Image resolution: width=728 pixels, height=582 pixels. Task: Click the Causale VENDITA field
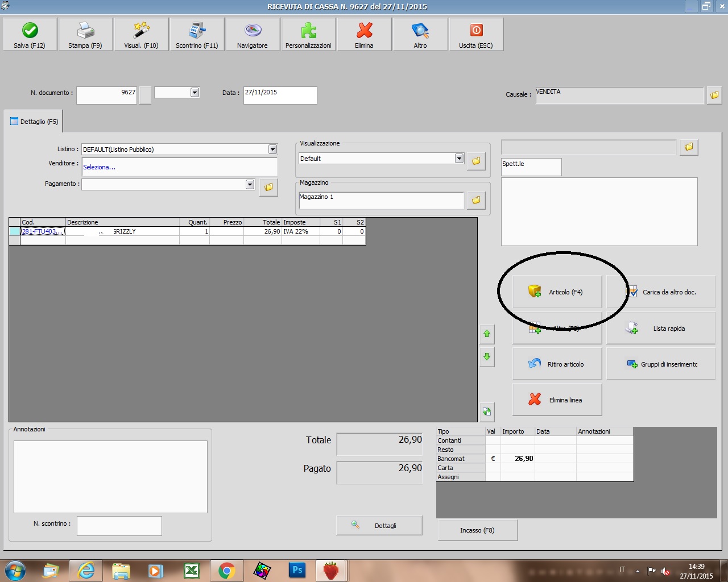click(620, 95)
